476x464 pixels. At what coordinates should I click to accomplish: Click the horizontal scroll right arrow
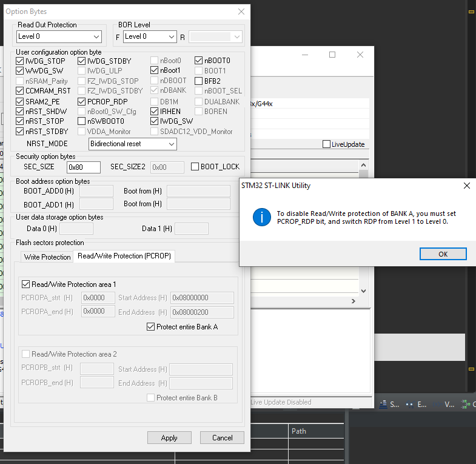click(354, 301)
